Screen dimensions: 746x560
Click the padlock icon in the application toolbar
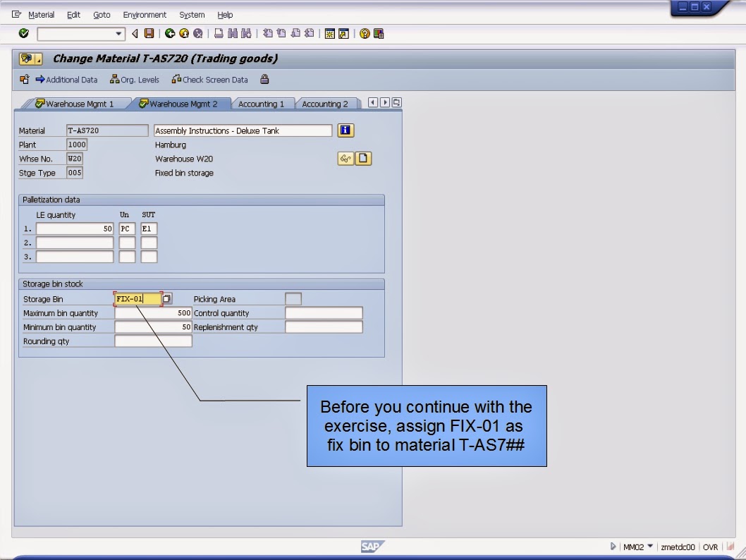click(264, 80)
